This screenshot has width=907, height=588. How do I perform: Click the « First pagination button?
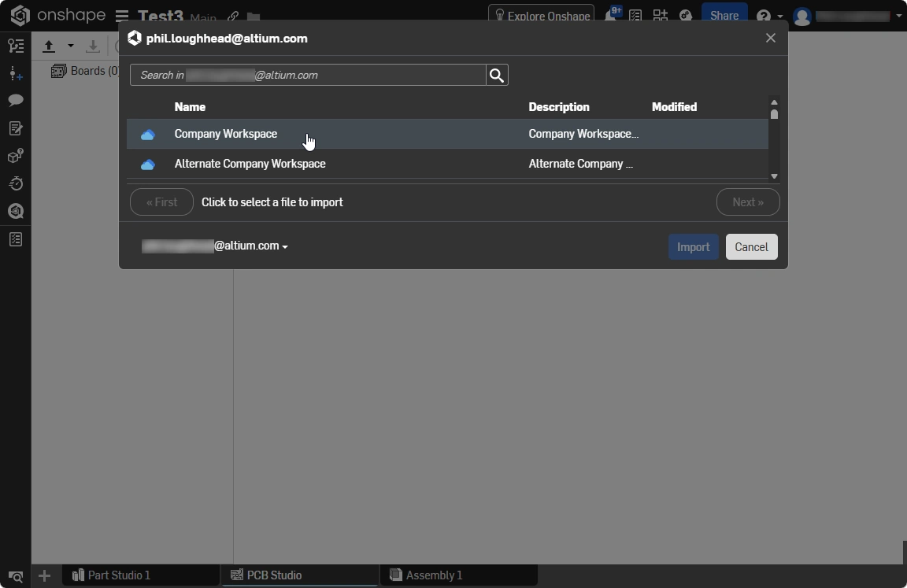pos(161,202)
